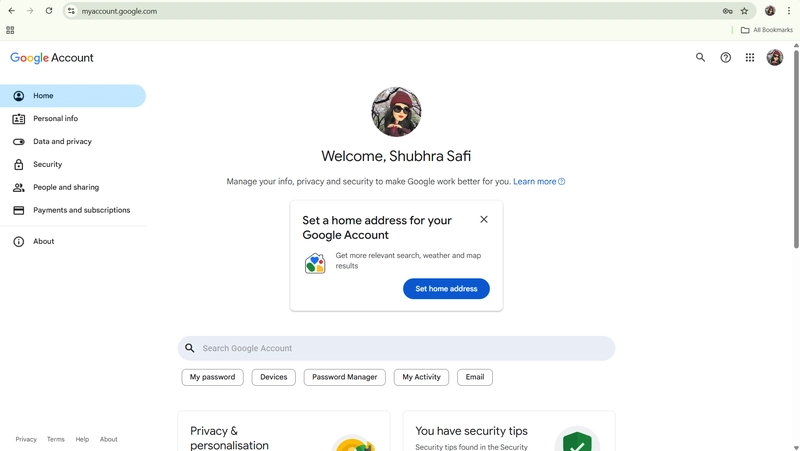Choose the Password Manager chip
This screenshot has height=451, width=800.
click(344, 377)
